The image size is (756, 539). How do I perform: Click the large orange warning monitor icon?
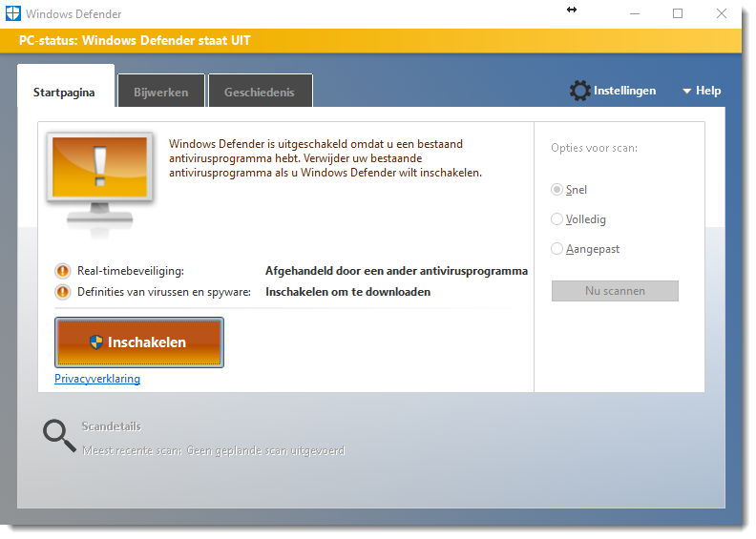click(x=100, y=184)
